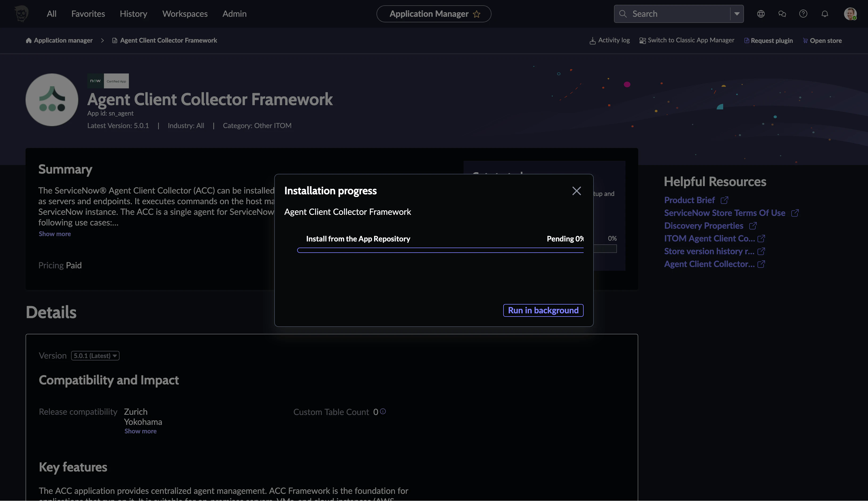This screenshot has height=501, width=868.
Task: Open the Admin menu
Action: click(x=234, y=14)
